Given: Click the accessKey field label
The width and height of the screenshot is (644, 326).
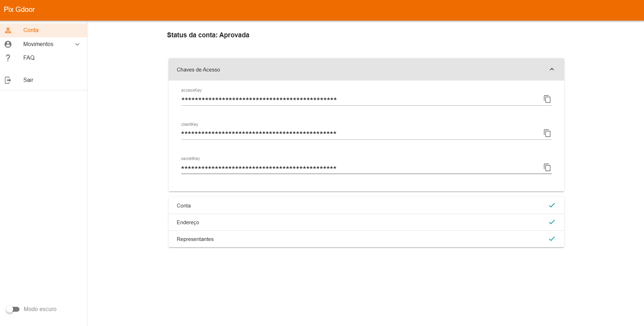Looking at the screenshot, I should [191, 90].
